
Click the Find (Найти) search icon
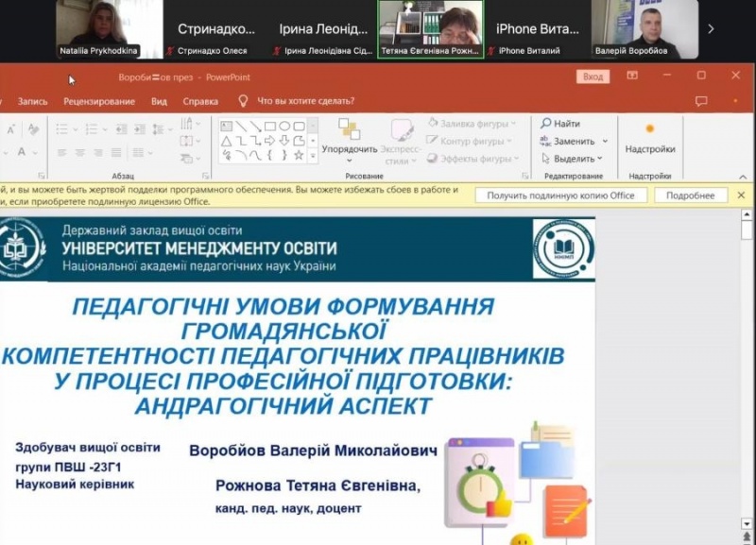546,124
